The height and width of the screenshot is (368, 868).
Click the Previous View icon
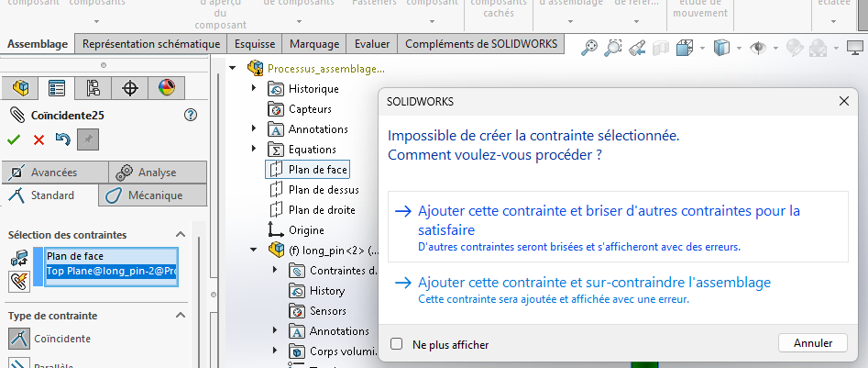click(x=637, y=46)
